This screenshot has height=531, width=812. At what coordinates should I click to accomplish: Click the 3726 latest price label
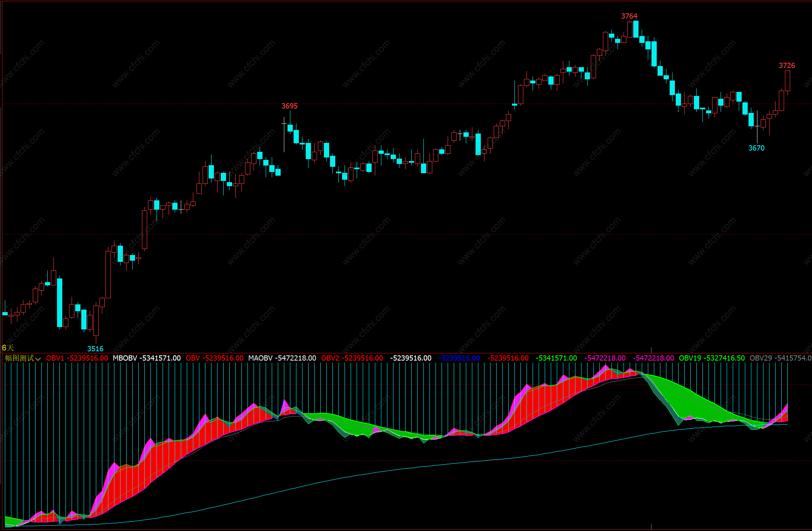[x=787, y=66]
